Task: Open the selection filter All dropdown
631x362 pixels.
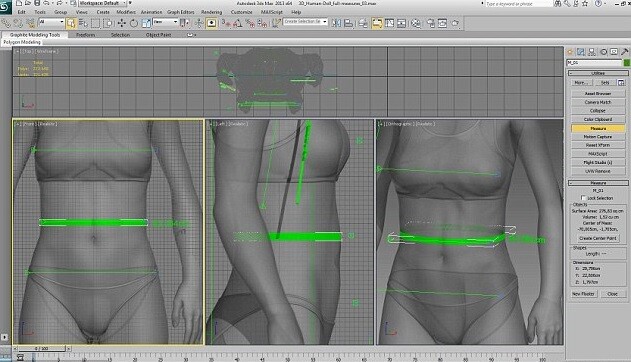Action: (x=52, y=22)
